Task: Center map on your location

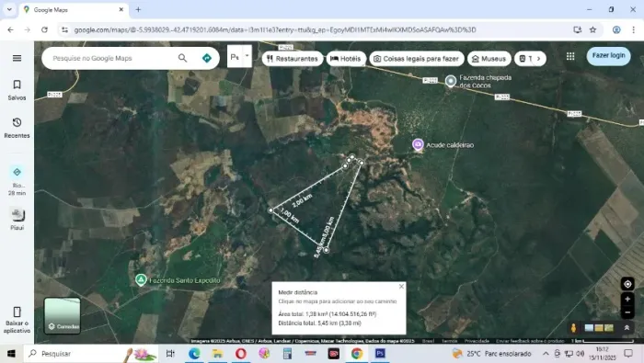Action: [x=627, y=284]
